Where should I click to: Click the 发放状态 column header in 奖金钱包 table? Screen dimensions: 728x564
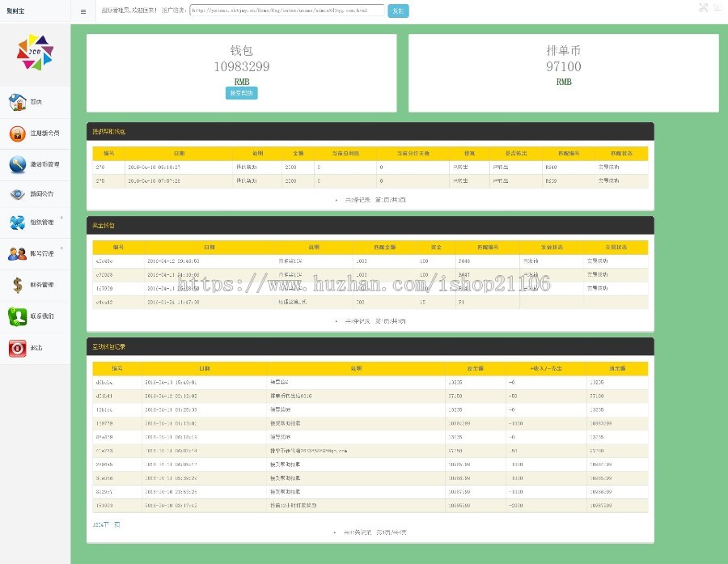(552, 247)
